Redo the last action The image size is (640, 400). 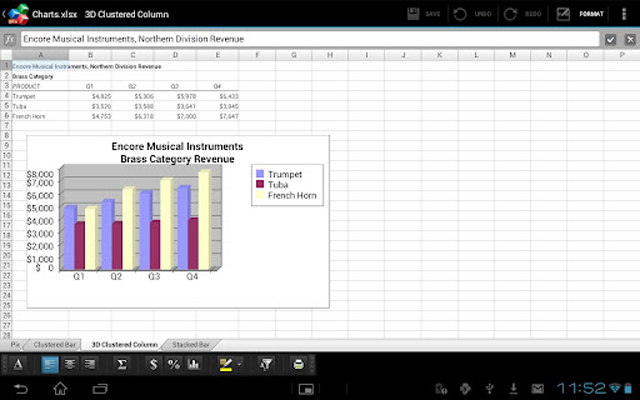click(522, 14)
